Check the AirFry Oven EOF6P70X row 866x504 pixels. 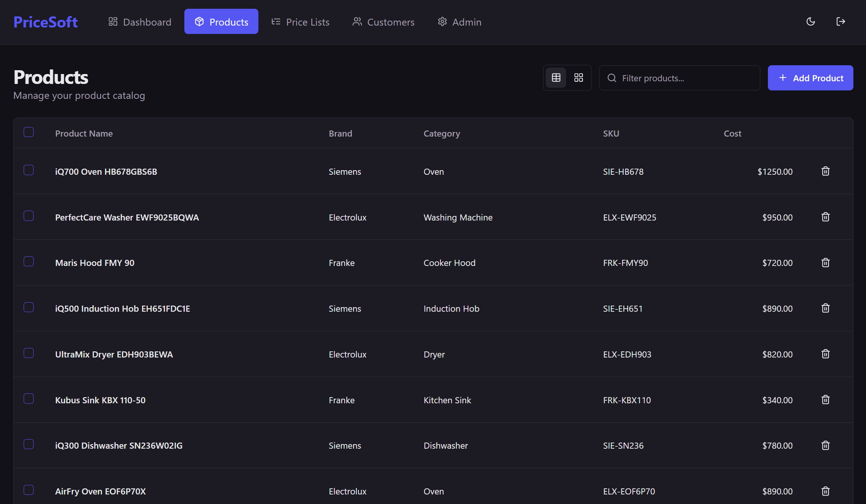29,490
